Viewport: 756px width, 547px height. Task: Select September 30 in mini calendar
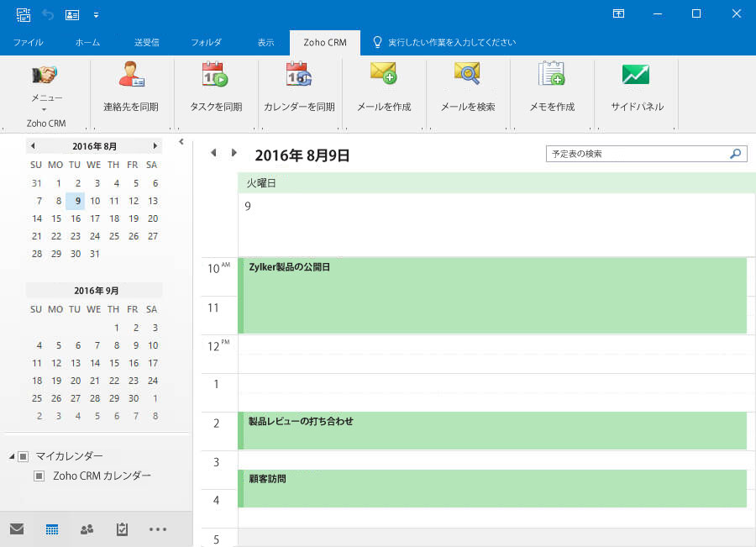coord(134,398)
